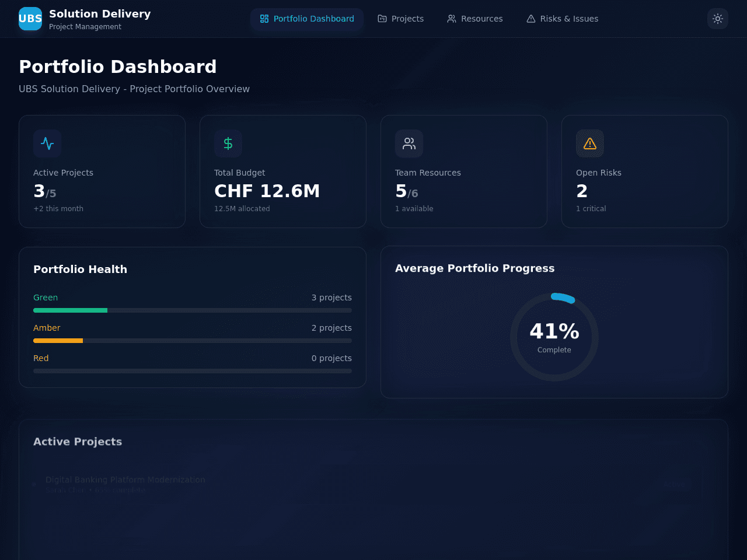Click the Project Management subtitle
The image size is (747, 560).
85,27
